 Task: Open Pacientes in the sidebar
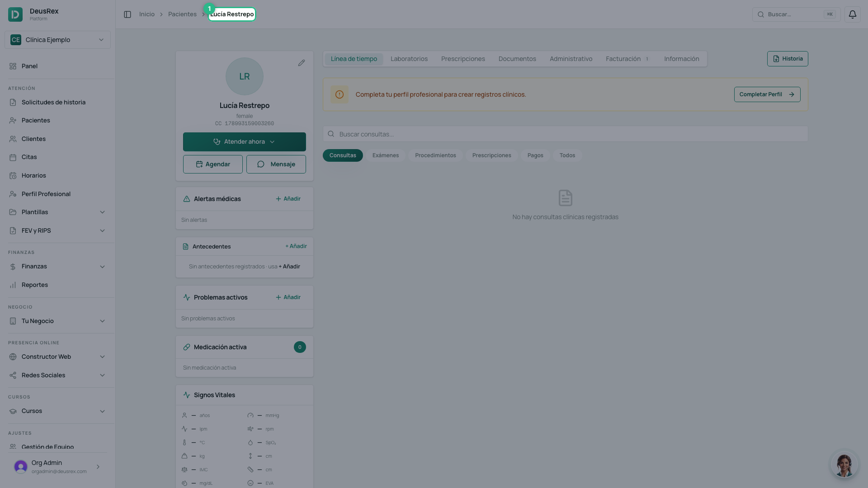[58, 120]
